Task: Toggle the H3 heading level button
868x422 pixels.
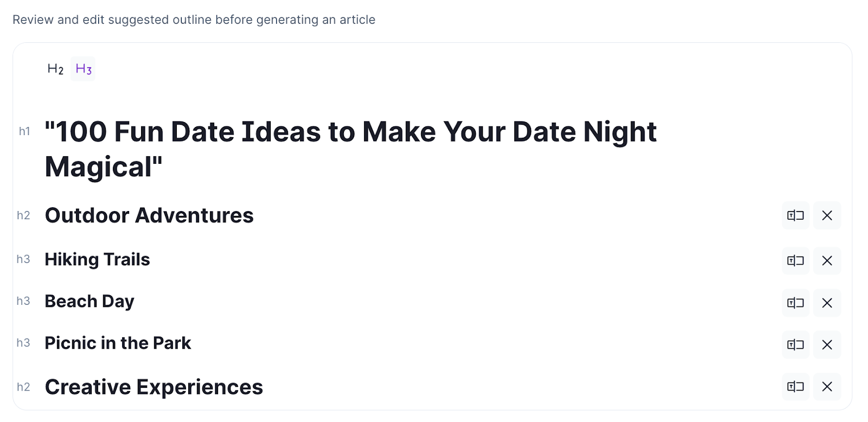Action: (83, 69)
